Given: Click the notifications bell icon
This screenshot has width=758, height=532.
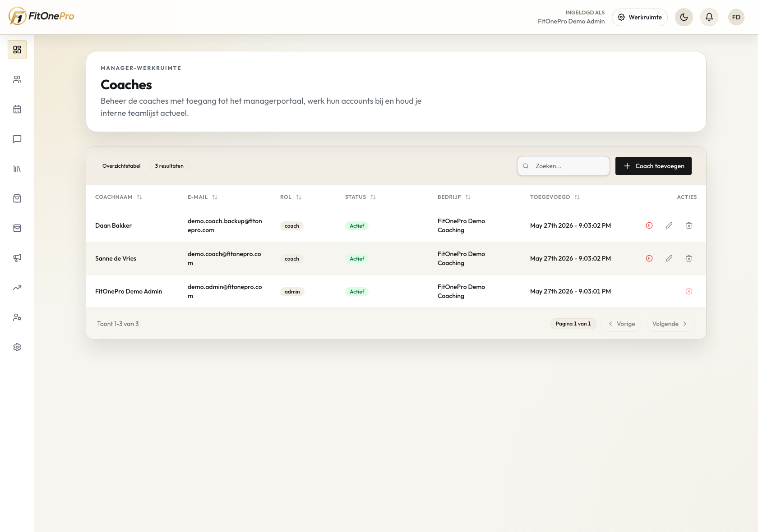Looking at the screenshot, I should pyautogui.click(x=709, y=17).
